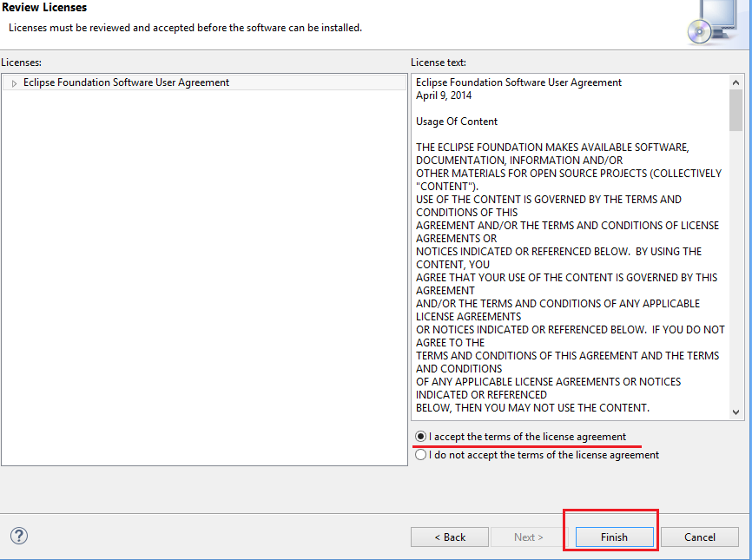The height and width of the screenshot is (560, 752).
Task: Select I do not accept the terms option
Action: tap(420, 455)
